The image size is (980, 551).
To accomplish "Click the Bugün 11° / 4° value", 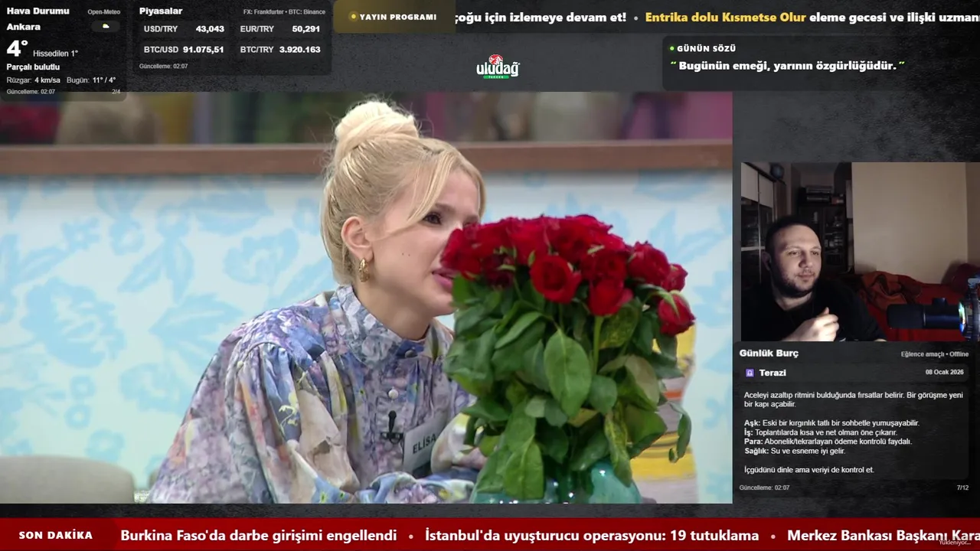I will 91,80.
